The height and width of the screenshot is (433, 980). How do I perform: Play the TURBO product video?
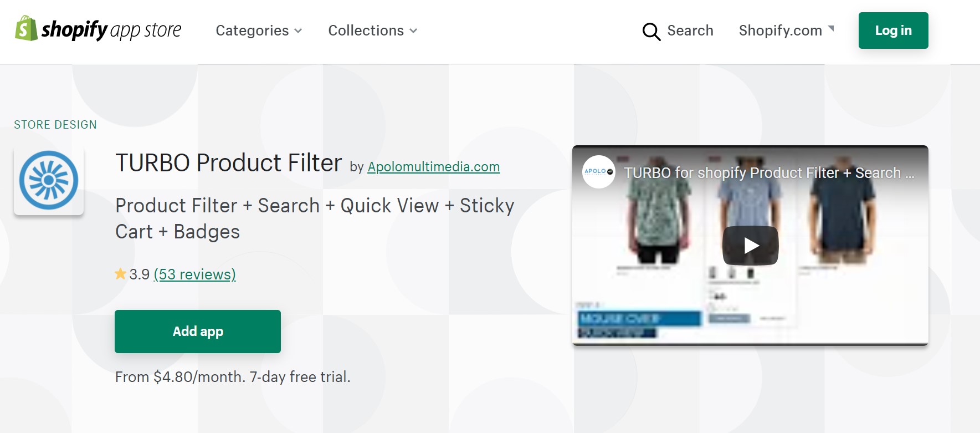[750, 245]
